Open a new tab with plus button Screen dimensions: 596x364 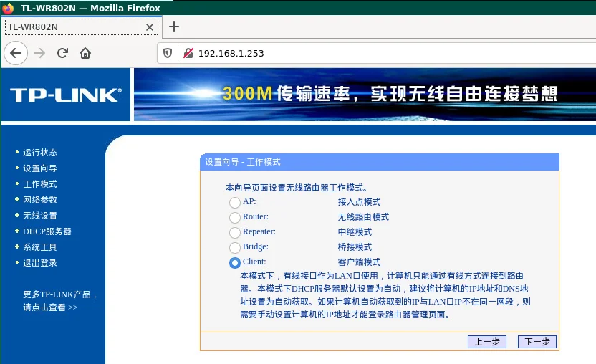click(x=173, y=27)
